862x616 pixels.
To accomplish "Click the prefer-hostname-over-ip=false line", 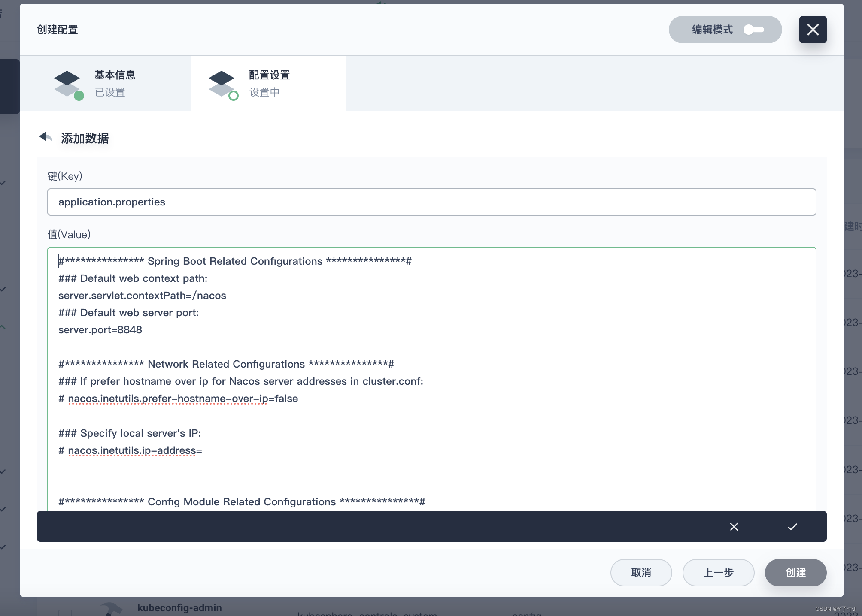I will 178,399.
